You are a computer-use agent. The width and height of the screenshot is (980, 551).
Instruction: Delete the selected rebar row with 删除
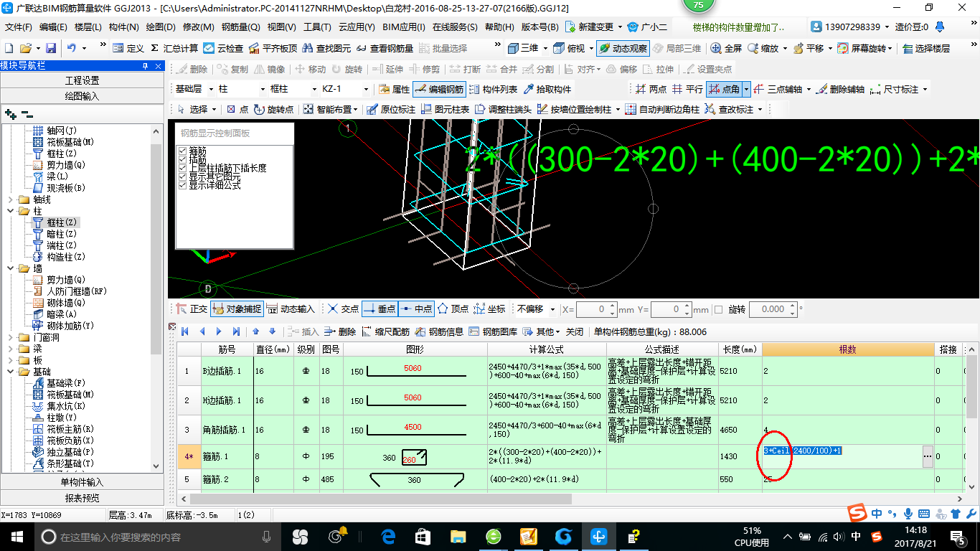click(340, 331)
